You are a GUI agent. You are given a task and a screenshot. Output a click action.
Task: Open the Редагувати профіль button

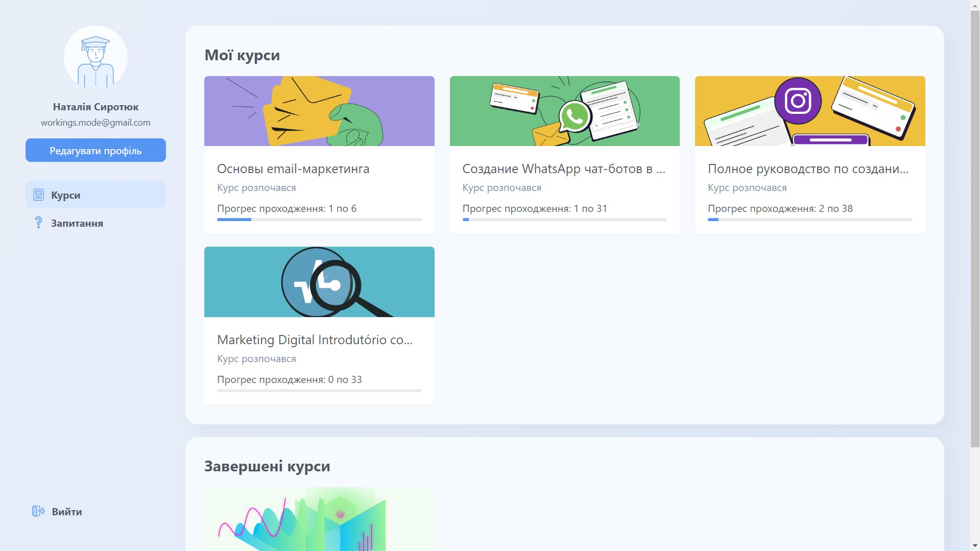pos(95,150)
